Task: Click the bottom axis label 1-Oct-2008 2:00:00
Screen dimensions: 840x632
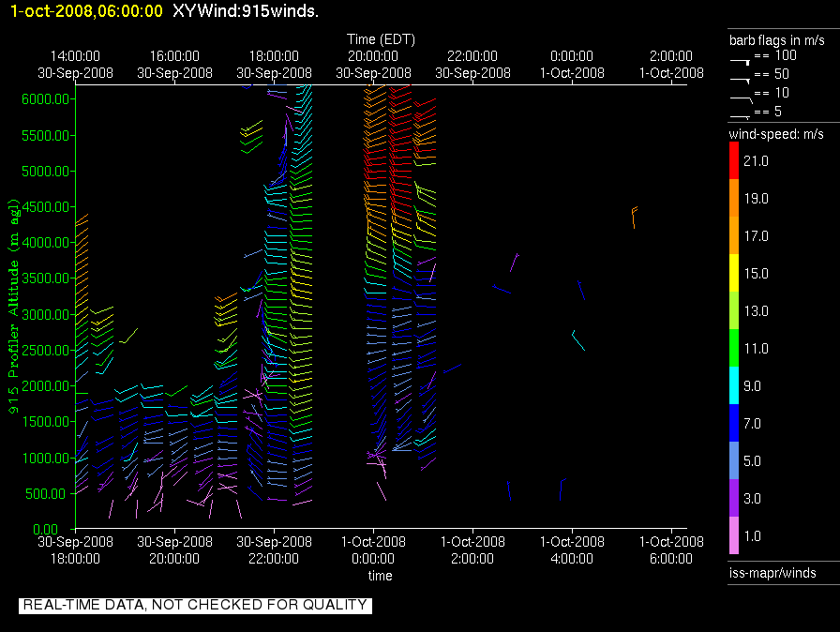Action: pyautogui.click(x=472, y=550)
